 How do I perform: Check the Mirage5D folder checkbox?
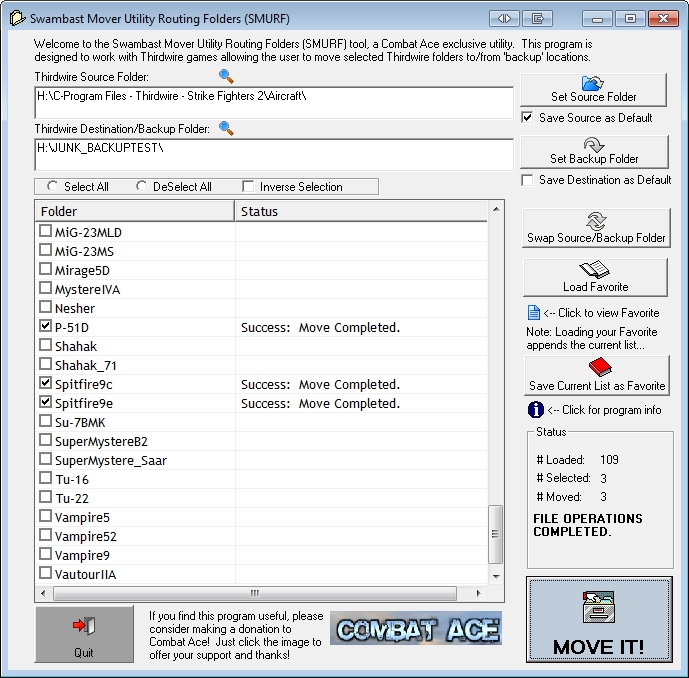pos(45,269)
